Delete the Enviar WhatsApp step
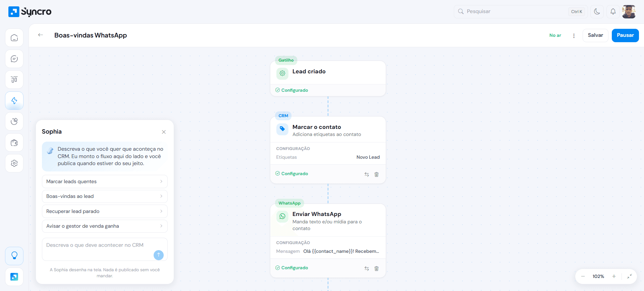 [x=377, y=269]
